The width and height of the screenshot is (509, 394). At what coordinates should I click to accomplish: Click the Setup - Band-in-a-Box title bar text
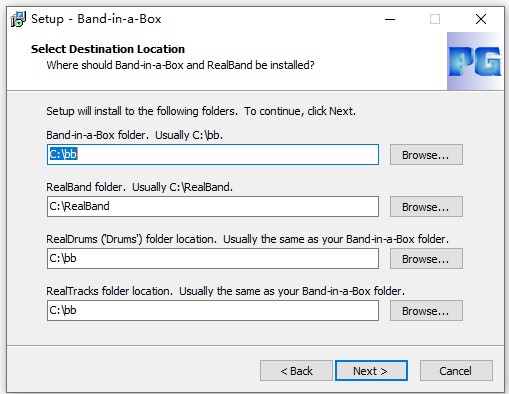coord(96,19)
